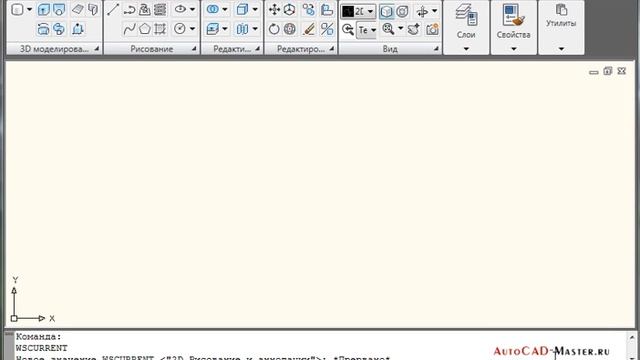Select the Presspull tool
The image size is (640, 360).
[x=59, y=9]
